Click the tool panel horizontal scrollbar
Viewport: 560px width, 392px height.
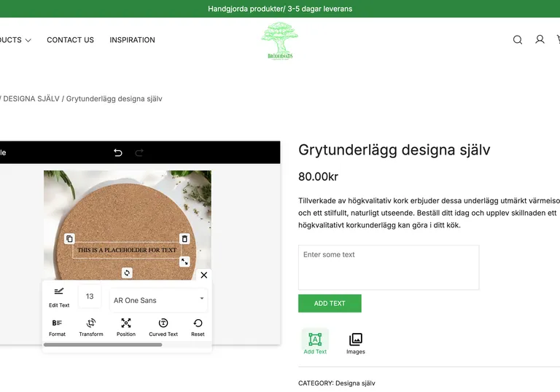pos(103,345)
